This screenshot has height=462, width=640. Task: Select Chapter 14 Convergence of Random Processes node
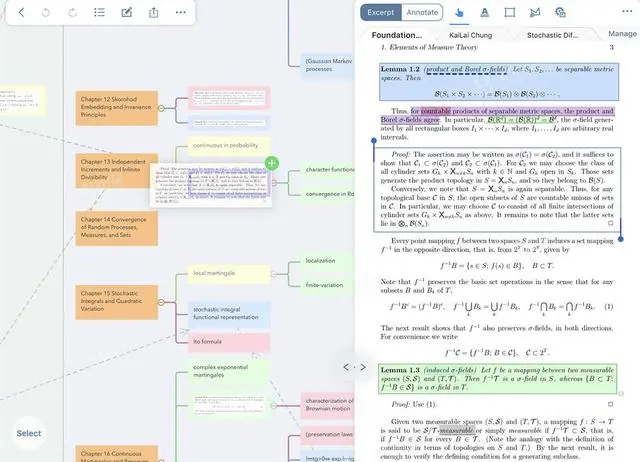click(x=117, y=228)
